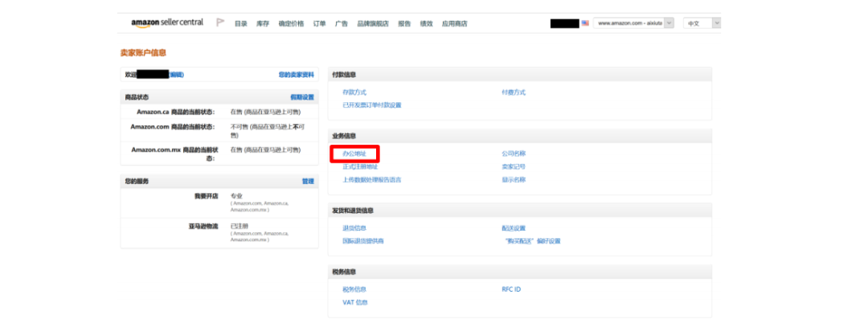Open "购买配送" 偏好设置 link

pos(533,241)
